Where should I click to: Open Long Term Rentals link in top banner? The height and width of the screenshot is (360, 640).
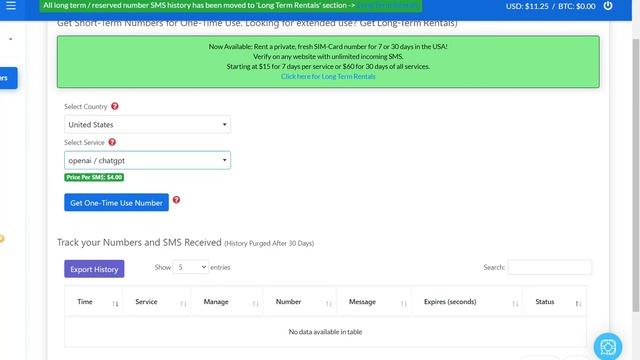coord(388,6)
